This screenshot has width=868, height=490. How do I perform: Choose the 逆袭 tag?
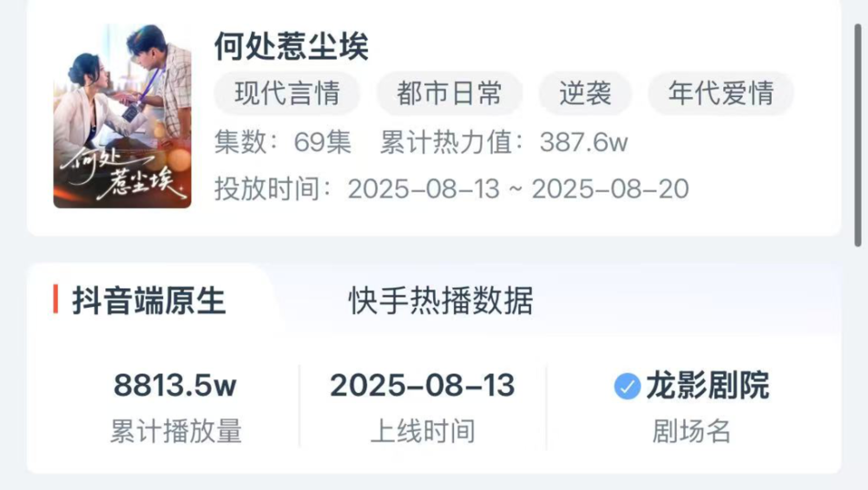tap(585, 94)
